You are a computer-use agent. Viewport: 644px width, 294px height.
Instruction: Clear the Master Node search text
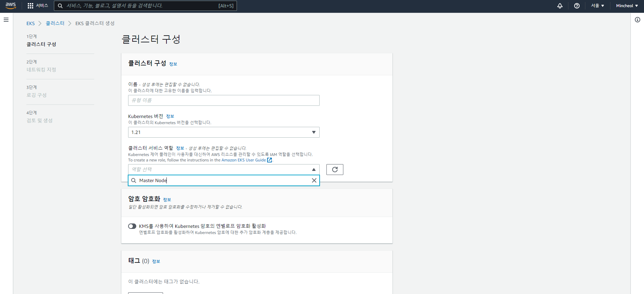pyautogui.click(x=314, y=180)
